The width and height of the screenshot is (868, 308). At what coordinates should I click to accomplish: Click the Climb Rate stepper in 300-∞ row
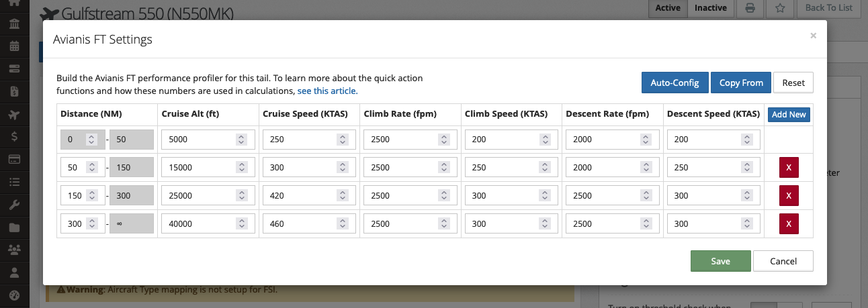point(443,224)
